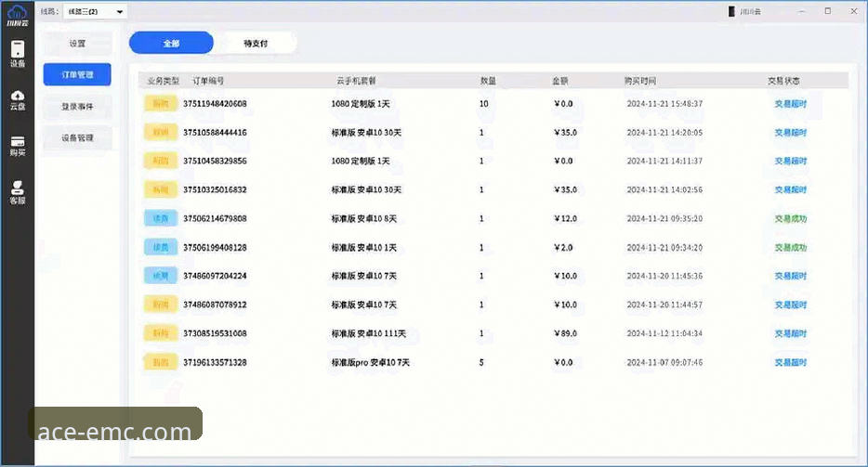Select order number 37308519531008
The image size is (868, 467).
pos(215,333)
